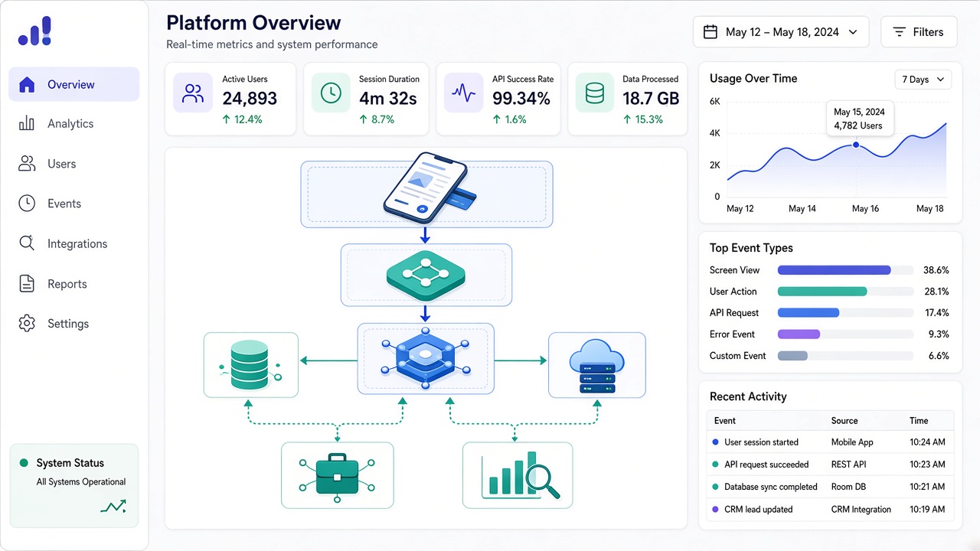
Task: Click the Error Event purple bar
Action: 799,334
